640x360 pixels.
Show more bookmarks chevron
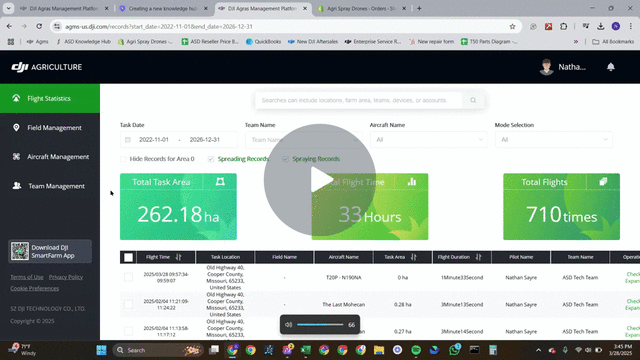click(576, 42)
